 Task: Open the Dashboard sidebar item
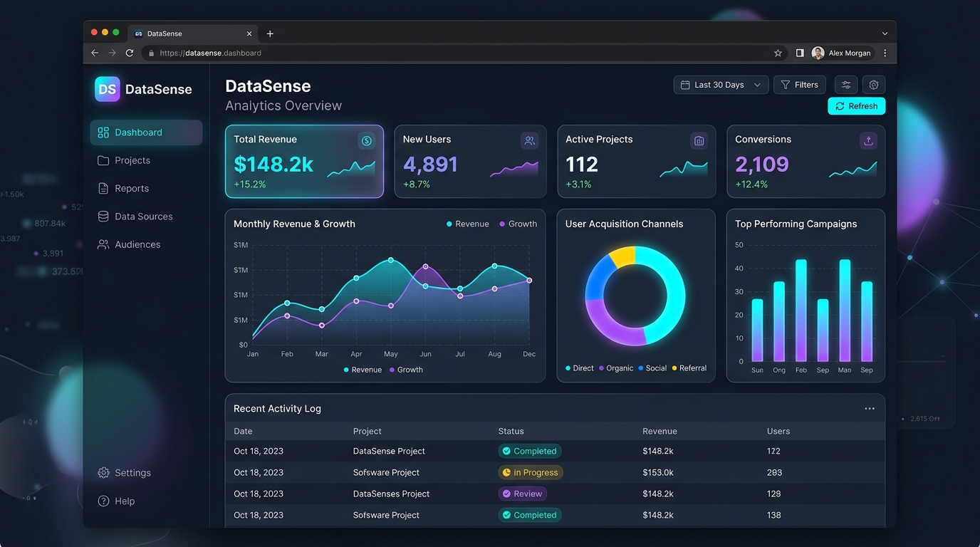point(146,132)
